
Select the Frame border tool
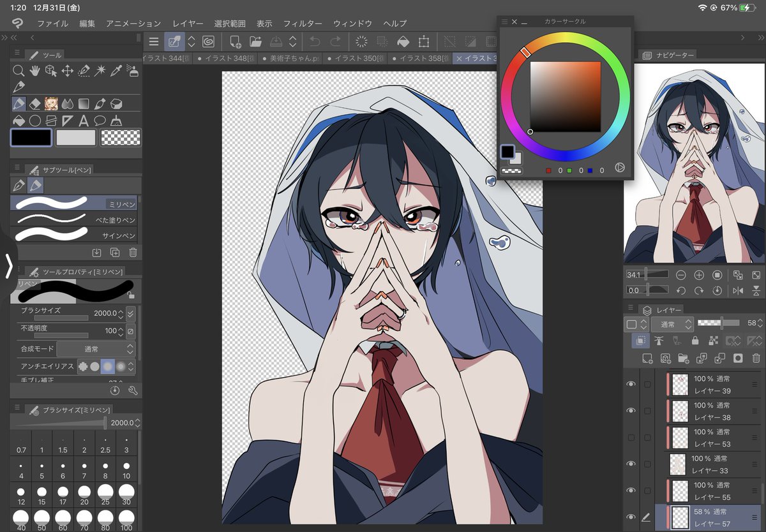pyautogui.click(x=51, y=120)
